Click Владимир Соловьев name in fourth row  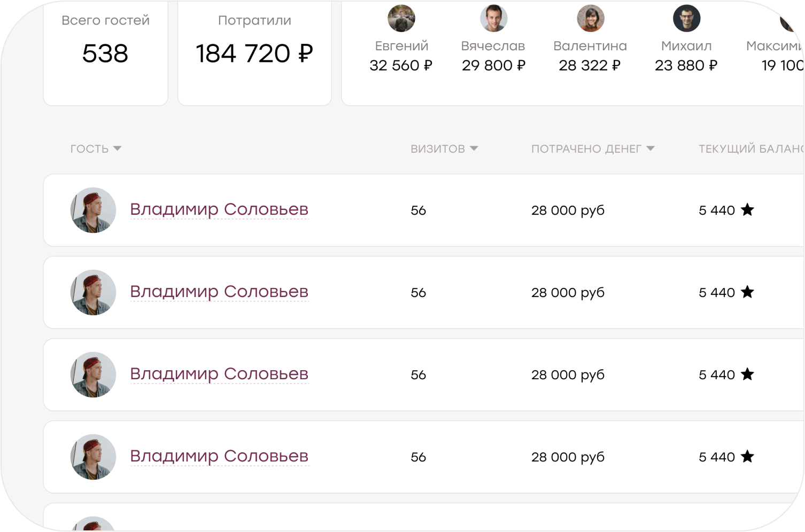point(219,456)
